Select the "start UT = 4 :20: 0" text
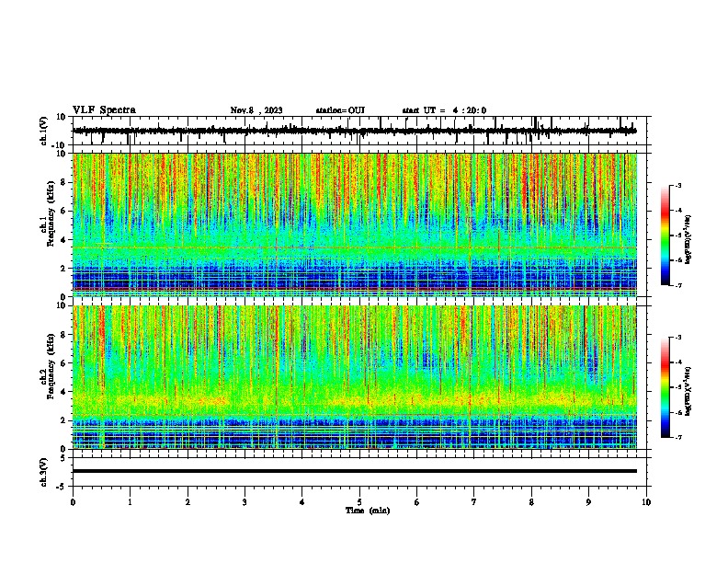This screenshot has height=563, width=728. (x=444, y=110)
